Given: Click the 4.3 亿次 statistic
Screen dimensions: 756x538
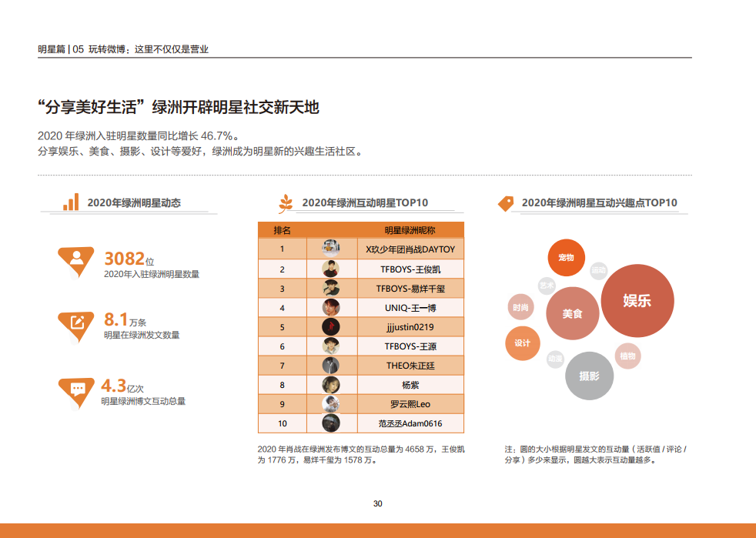Looking at the screenshot, I should tap(122, 386).
